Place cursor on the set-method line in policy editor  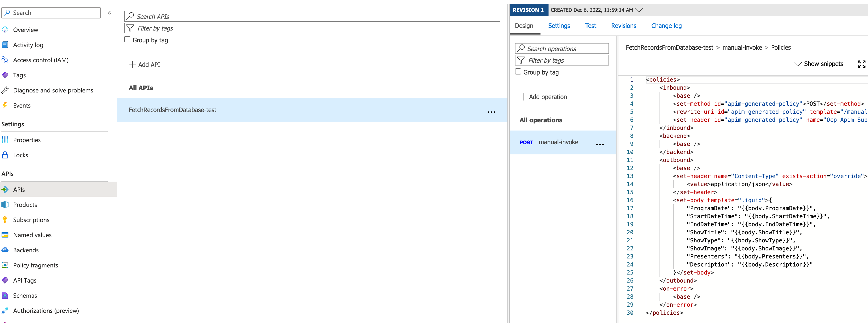tap(768, 104)
